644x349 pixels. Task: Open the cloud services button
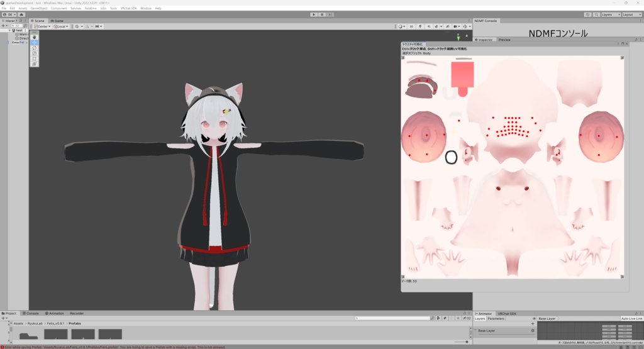[21, 14]
